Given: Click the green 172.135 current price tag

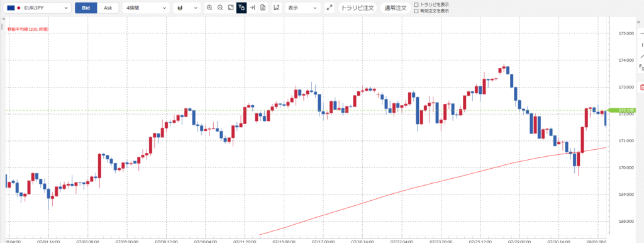Looking at the screenshot, I should [622, 110].
